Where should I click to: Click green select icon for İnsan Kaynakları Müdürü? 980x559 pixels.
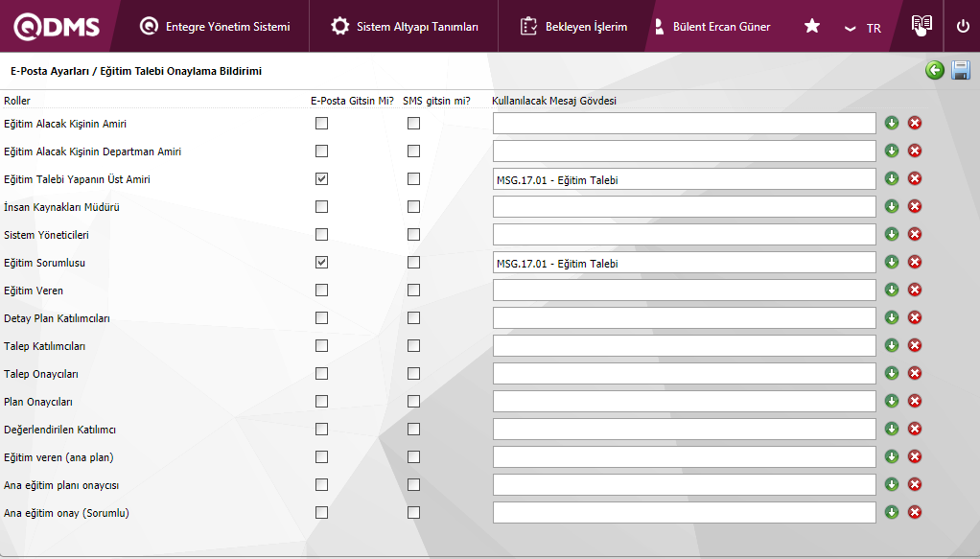click(892, 206)
